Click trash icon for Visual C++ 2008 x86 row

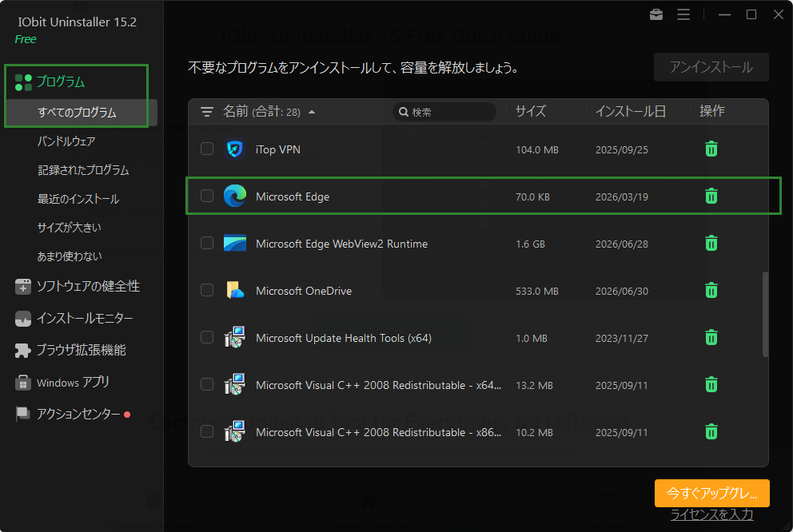(711, 431)
